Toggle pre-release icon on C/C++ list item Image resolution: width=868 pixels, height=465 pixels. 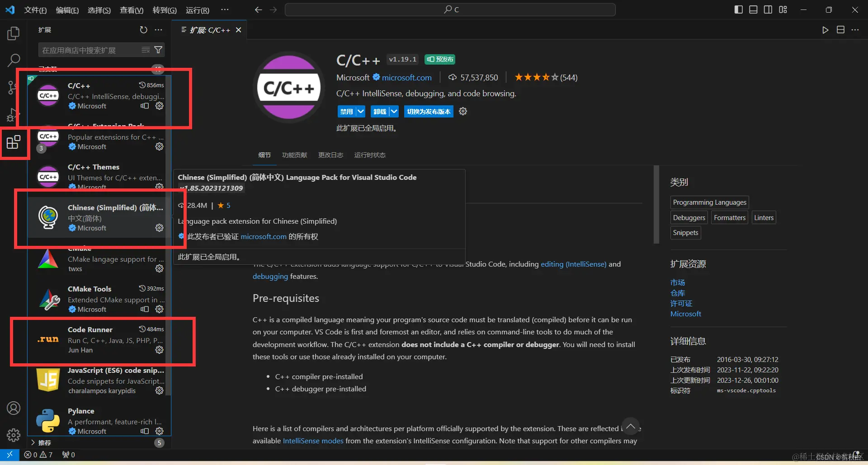click(145, 106)
